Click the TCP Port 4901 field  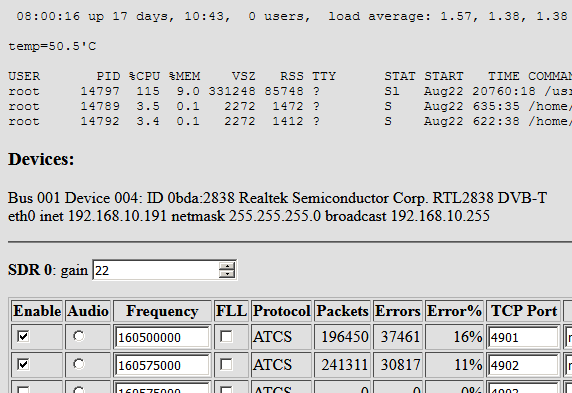coord(523,337)
